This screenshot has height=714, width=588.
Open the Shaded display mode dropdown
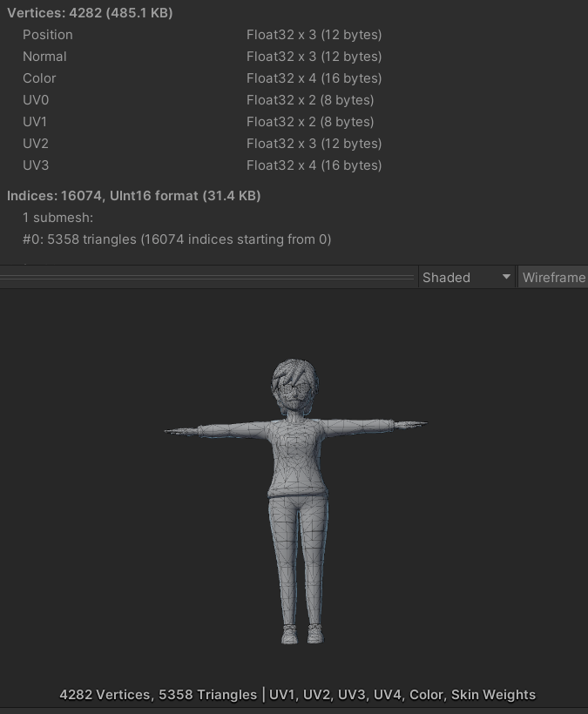point(465,277)
